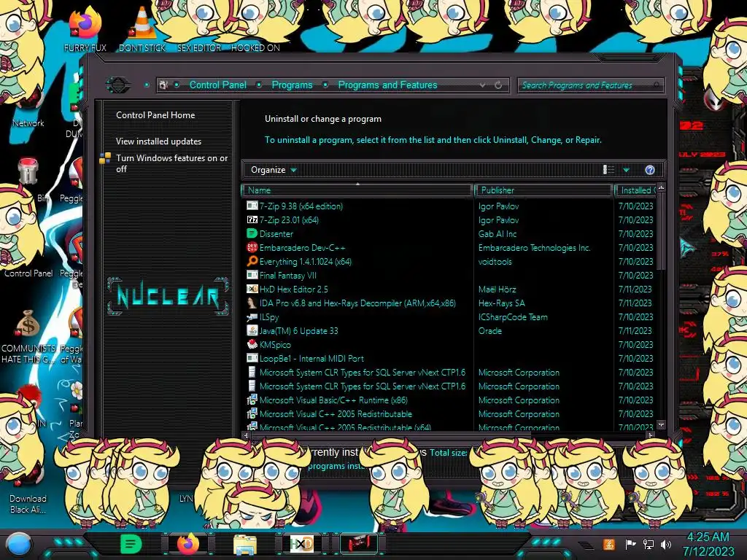Click the Search Programs and Features field
This screenshot has height=560, width=747.
pos(590,85)
